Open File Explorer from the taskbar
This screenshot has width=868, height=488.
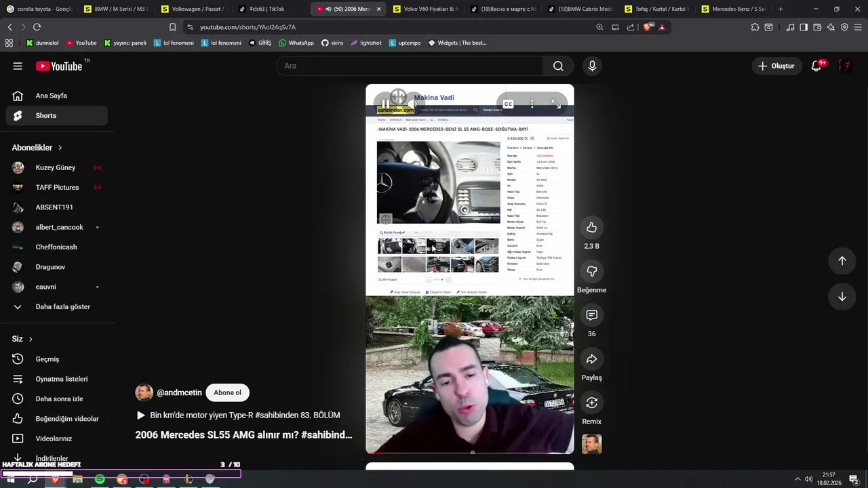(78, 479)
